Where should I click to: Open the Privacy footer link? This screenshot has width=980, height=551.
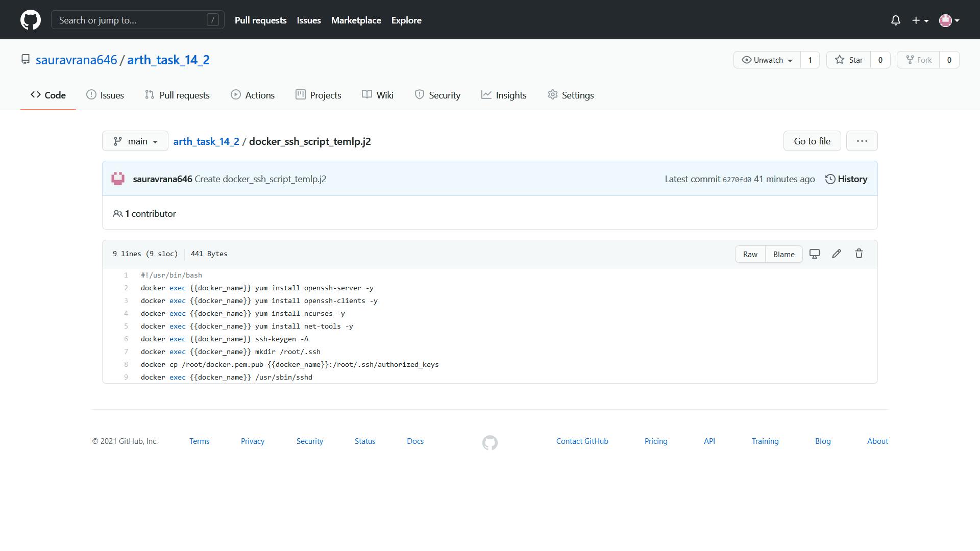(253, 441)
